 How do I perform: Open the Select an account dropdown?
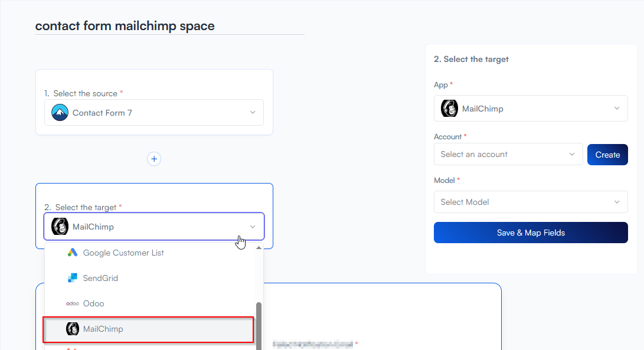tap(508, 154)
